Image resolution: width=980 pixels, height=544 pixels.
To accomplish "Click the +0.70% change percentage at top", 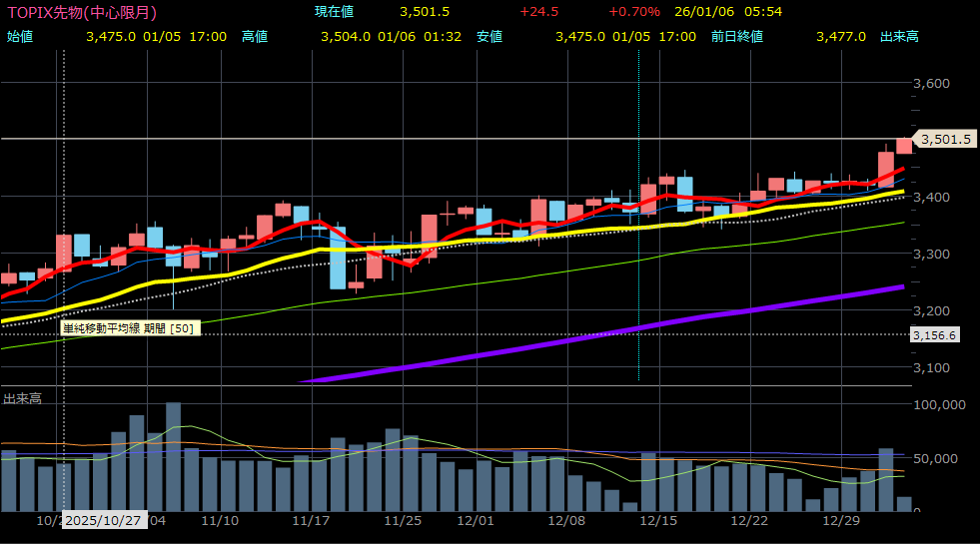I will (x=633, y=12).
